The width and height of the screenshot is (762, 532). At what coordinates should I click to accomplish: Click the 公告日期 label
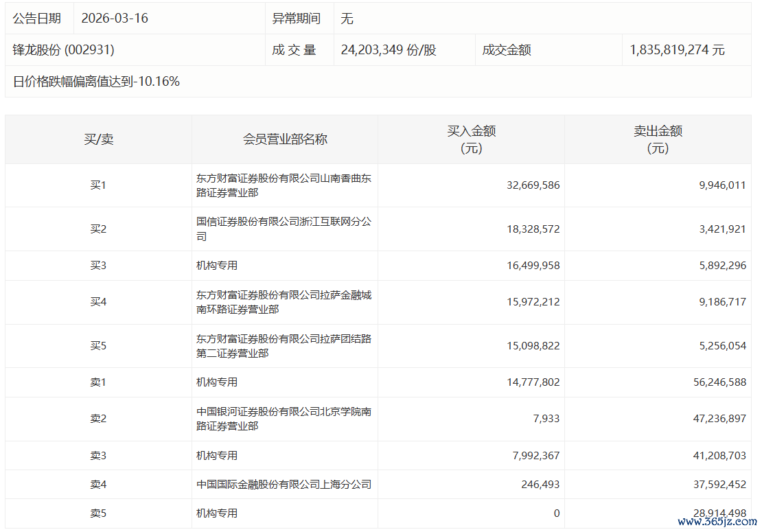tap(37, 19)
